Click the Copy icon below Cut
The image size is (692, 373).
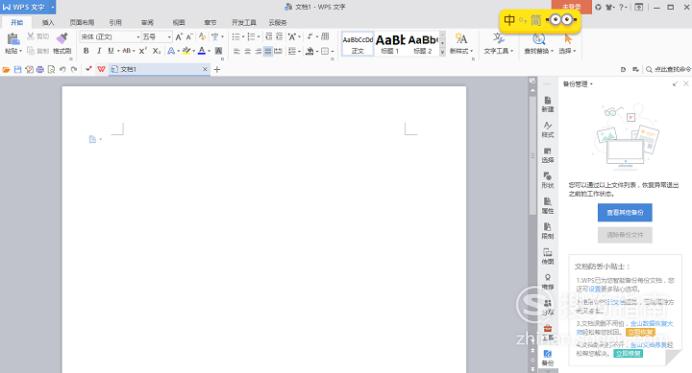coord(31,51)
